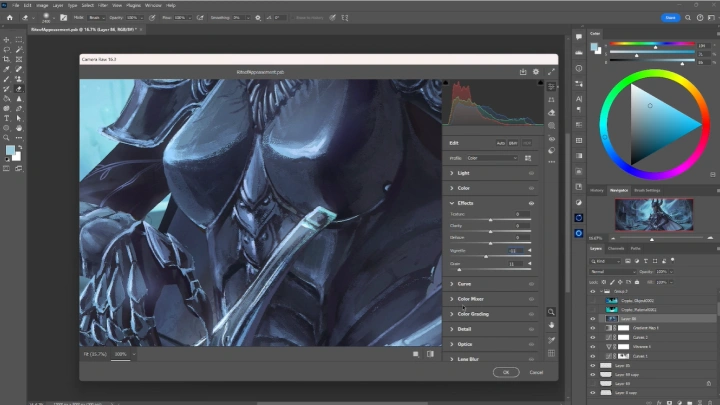
Task: Hide the Group 2 layer group
Action: point(592,292)
